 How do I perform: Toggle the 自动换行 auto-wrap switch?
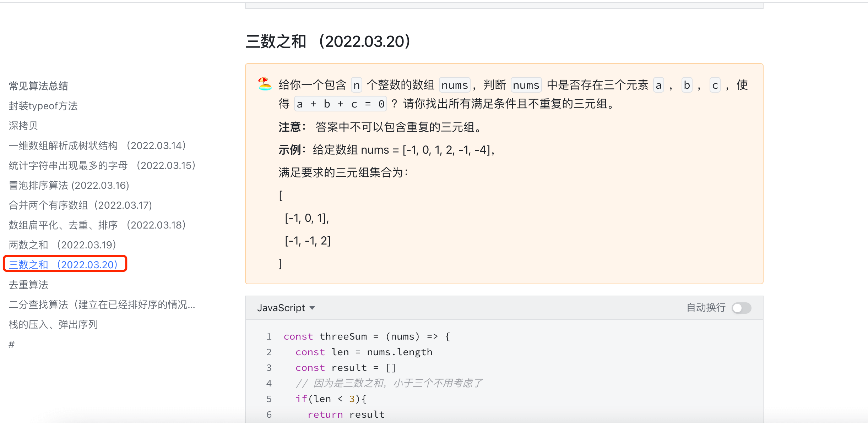[x=741, y=308]
